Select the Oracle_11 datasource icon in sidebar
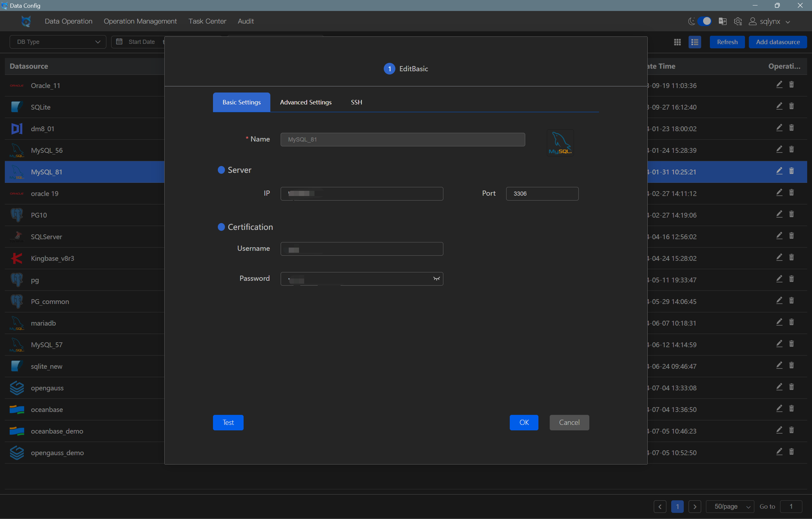Viewport: 812px width, 519px height. [16, 85]
